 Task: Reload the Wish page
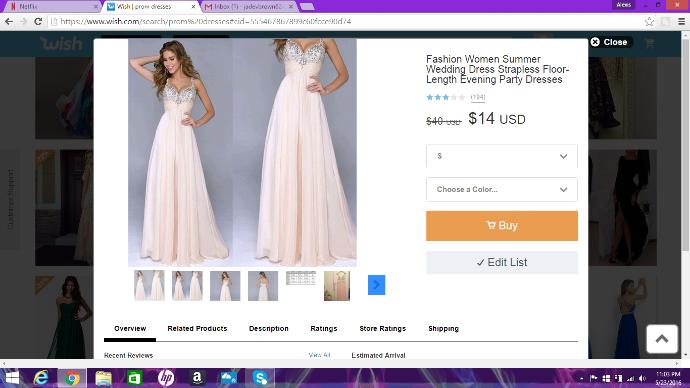pos(38,21)
